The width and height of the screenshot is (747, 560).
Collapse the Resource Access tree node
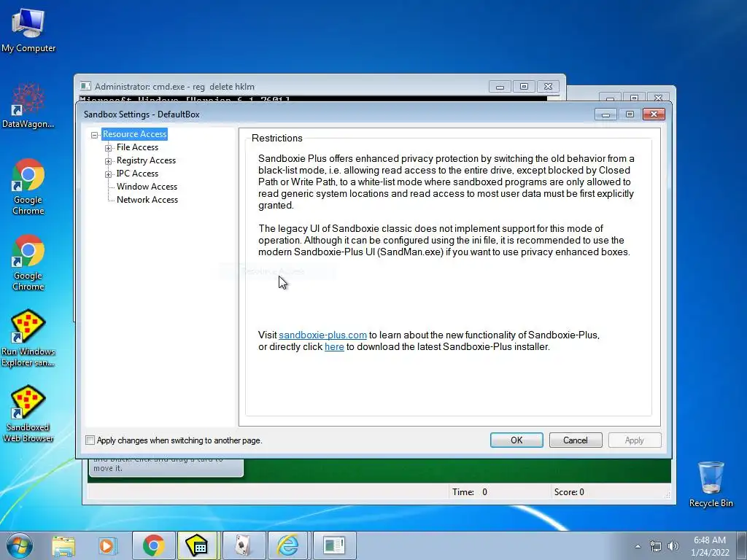pyautogui.click(x=94, y=135)
